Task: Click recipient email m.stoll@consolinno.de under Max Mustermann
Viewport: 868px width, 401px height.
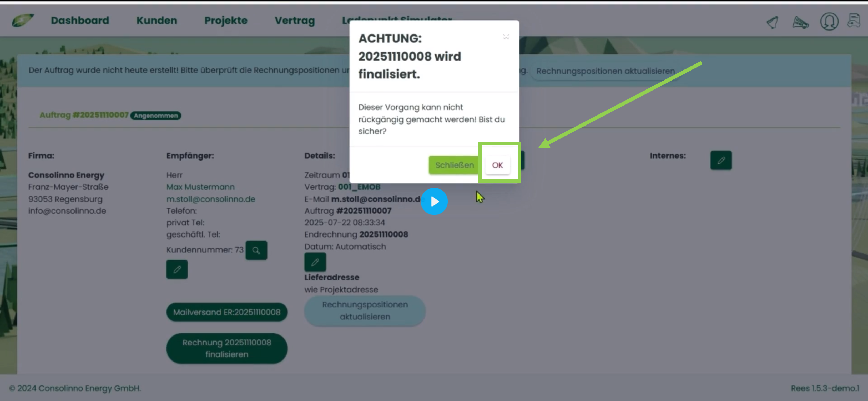Action: click(211, 199)
